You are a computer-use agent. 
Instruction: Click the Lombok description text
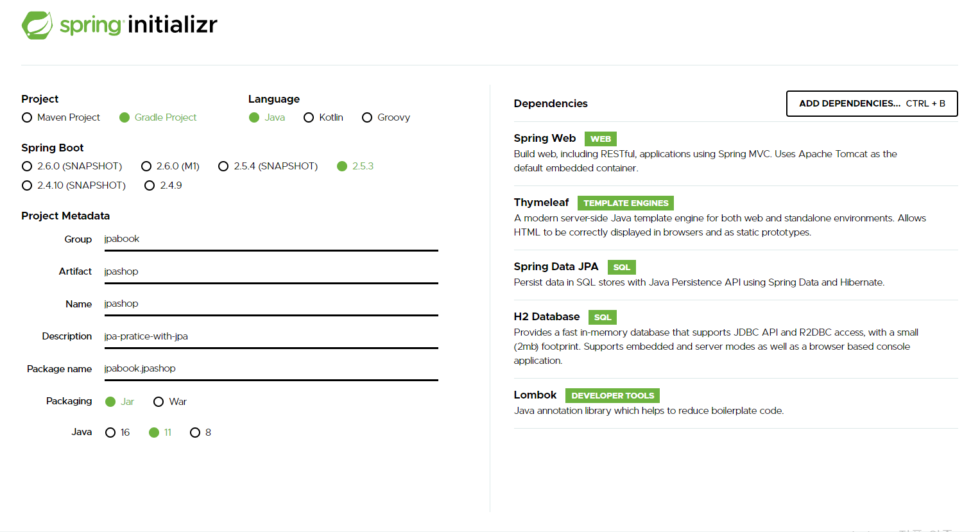(x=649, y=411)
